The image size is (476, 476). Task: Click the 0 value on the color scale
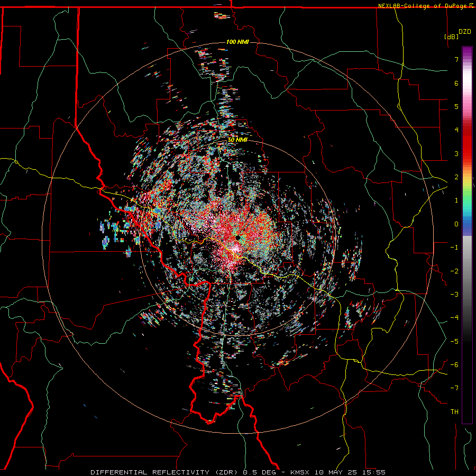[456, 224]
